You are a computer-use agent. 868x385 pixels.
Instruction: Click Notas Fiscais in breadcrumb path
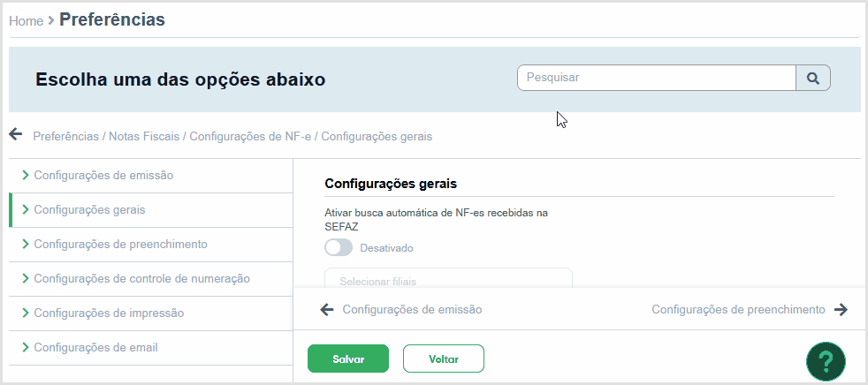(x=144, y=136)
